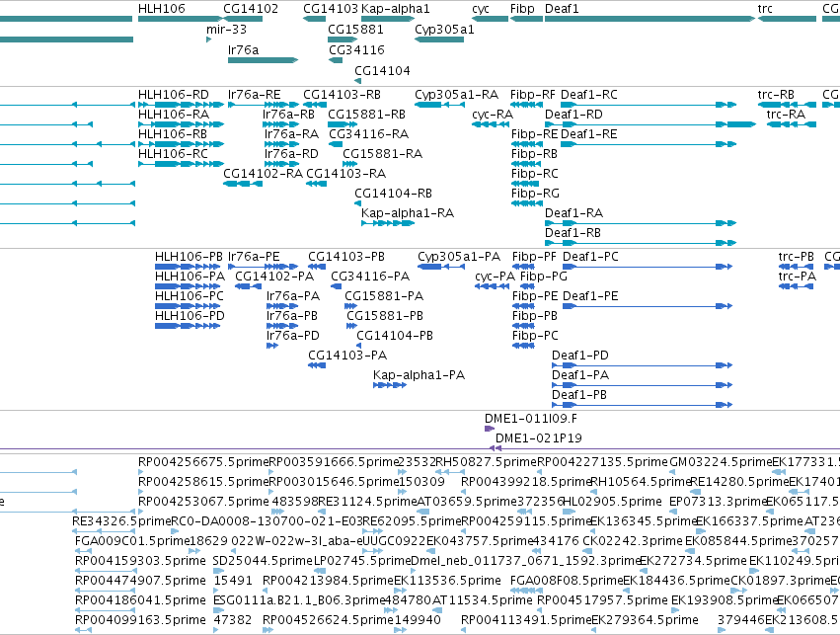Click transcript Ir76a-RB
The width and height of the screenshot is (840, 635).
click(x=280, y=124)
